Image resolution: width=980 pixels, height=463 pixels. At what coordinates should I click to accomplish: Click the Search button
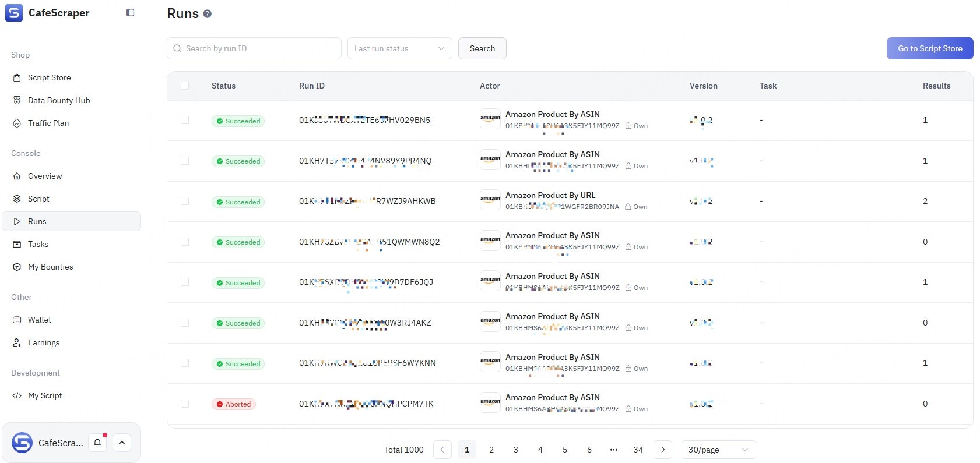click(482, 48)
